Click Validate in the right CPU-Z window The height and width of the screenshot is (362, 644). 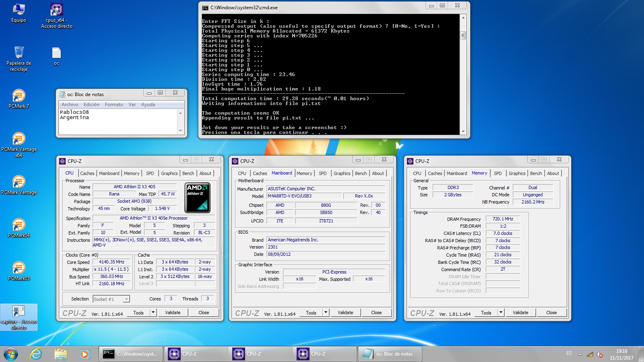[520, 313]
